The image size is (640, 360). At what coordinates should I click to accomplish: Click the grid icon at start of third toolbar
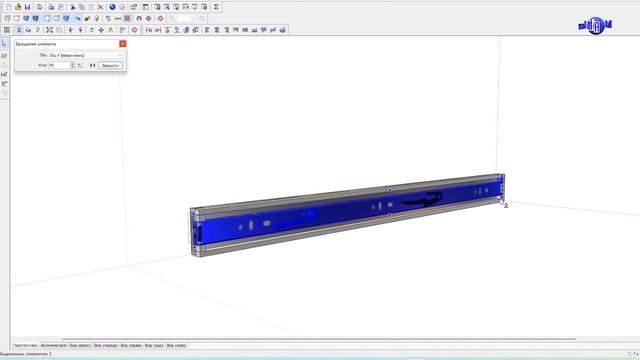[7, 30]
